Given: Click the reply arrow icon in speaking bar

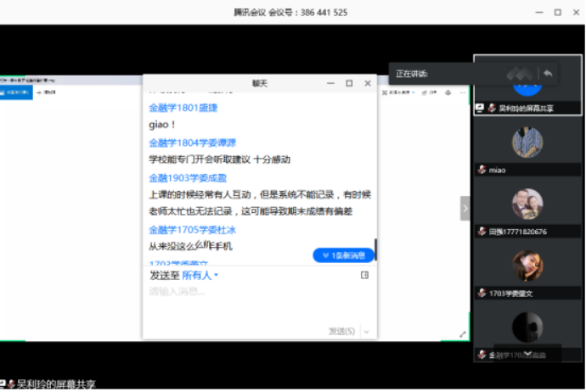Looking at the screenshot, I should click(x=548, y=74).
